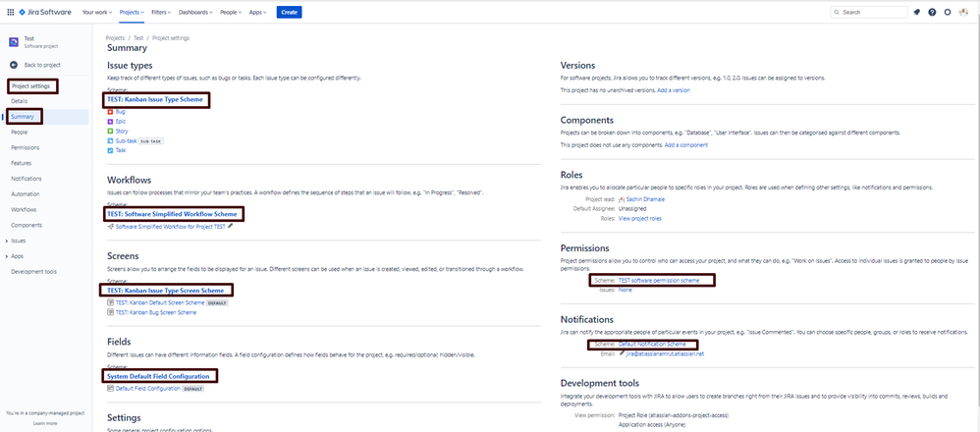The height and width of the screenshot is (432, 980).
Task: Click Learn more in sidebar footer
Action: pyautogui.click(x=45, y=423)
